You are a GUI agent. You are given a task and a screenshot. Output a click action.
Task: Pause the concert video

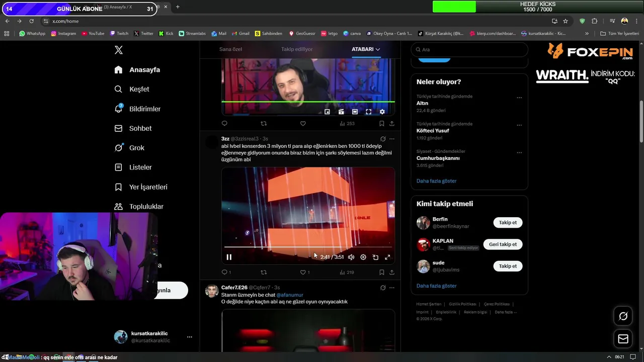click(x=229, y=257)
